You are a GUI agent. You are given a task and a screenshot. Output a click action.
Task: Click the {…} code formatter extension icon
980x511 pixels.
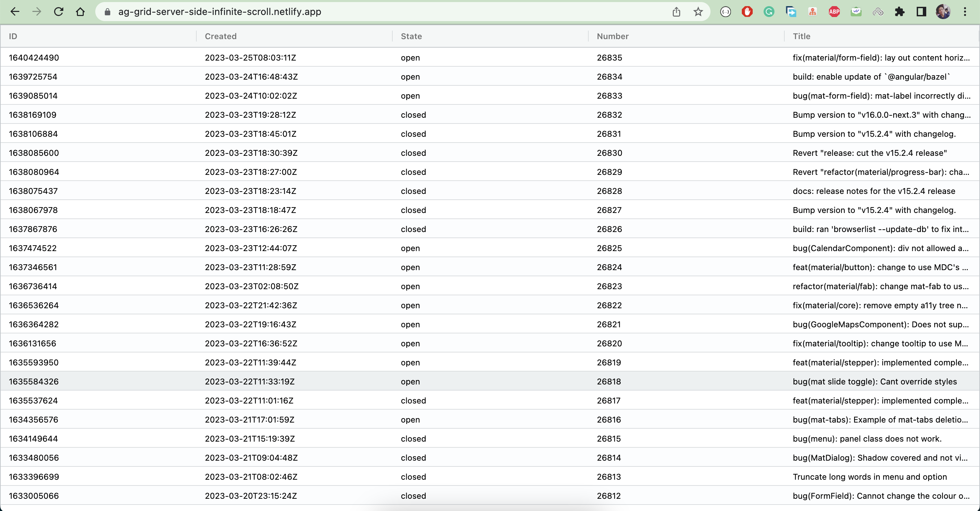click(x=725, y=12)
